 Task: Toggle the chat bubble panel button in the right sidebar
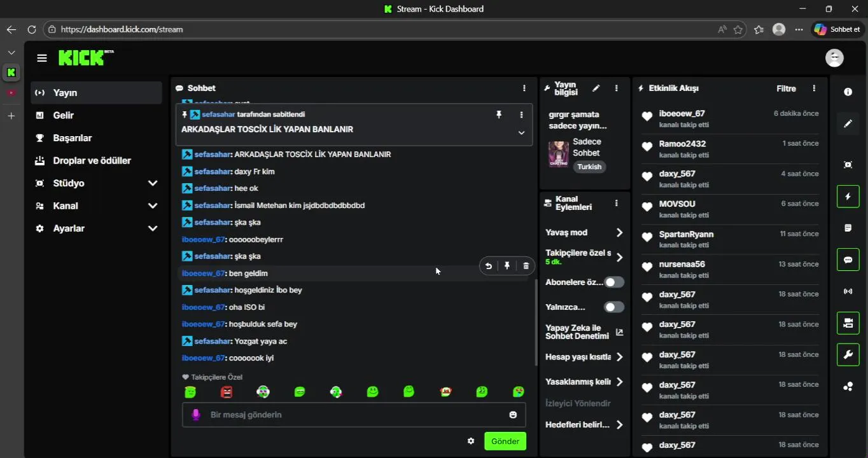pos(848,260)
